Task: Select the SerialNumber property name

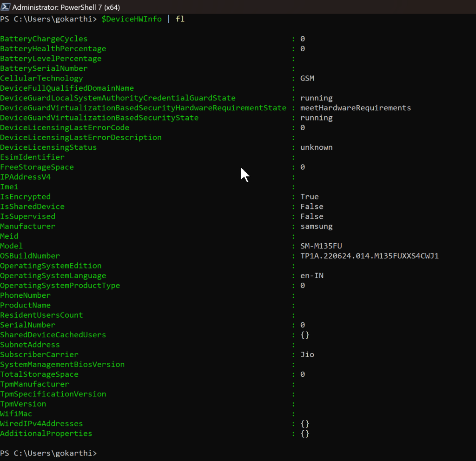Action: 27,325
